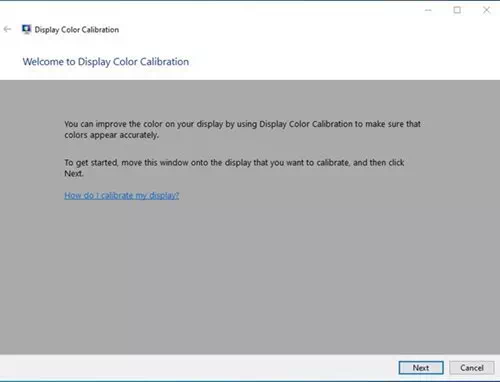Click the word 'Next.' ending the instructions
Screen dimensions: 500x382
[x=74, y=174]
